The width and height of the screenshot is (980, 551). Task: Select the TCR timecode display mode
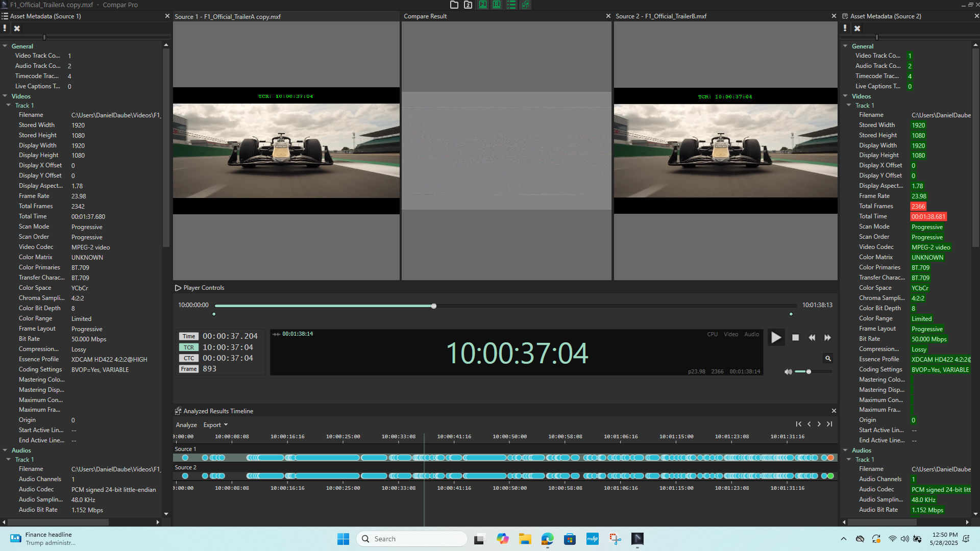tap(189, 347)
